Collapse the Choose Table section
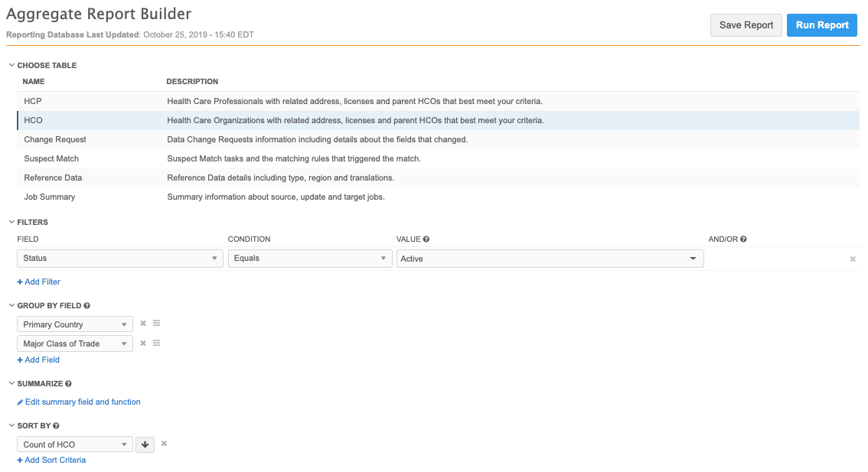Viewport: 868px width, 472px height. tap(11, 66)
